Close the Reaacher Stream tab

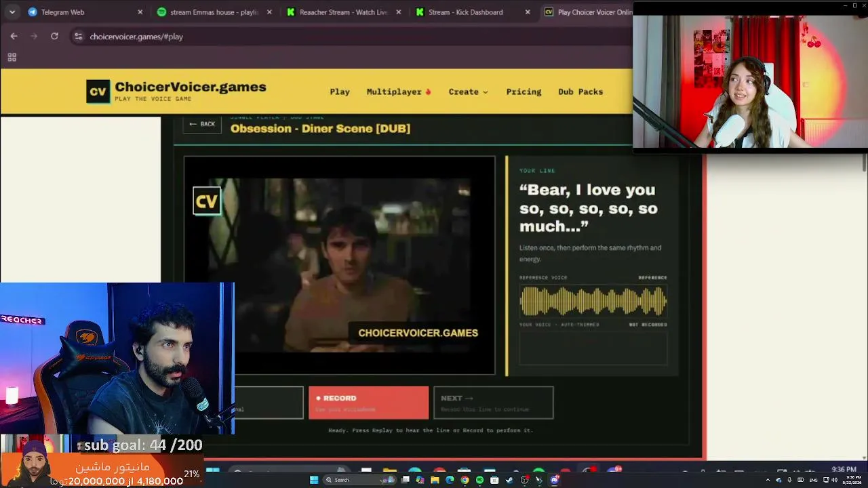tap(399, 12)
